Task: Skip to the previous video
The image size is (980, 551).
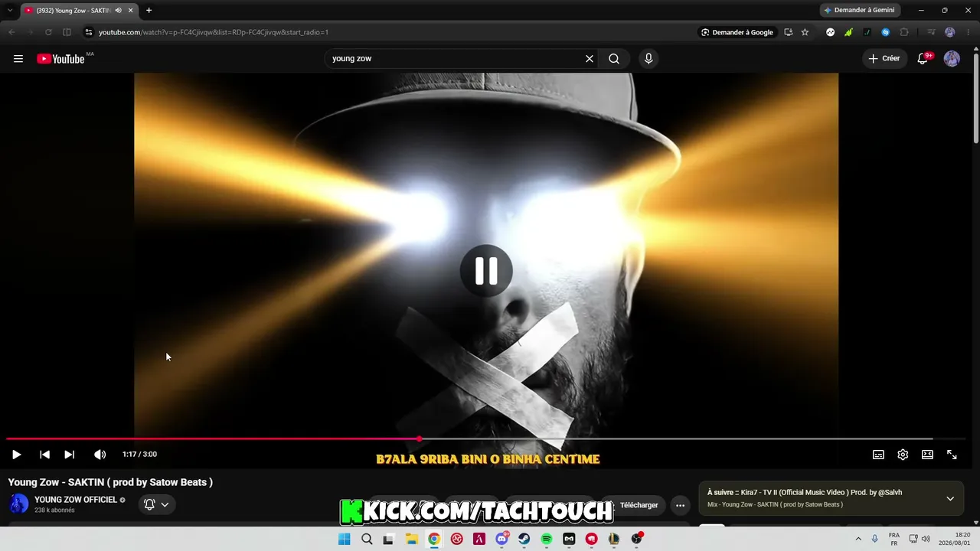Action: (x=44, y=455)
